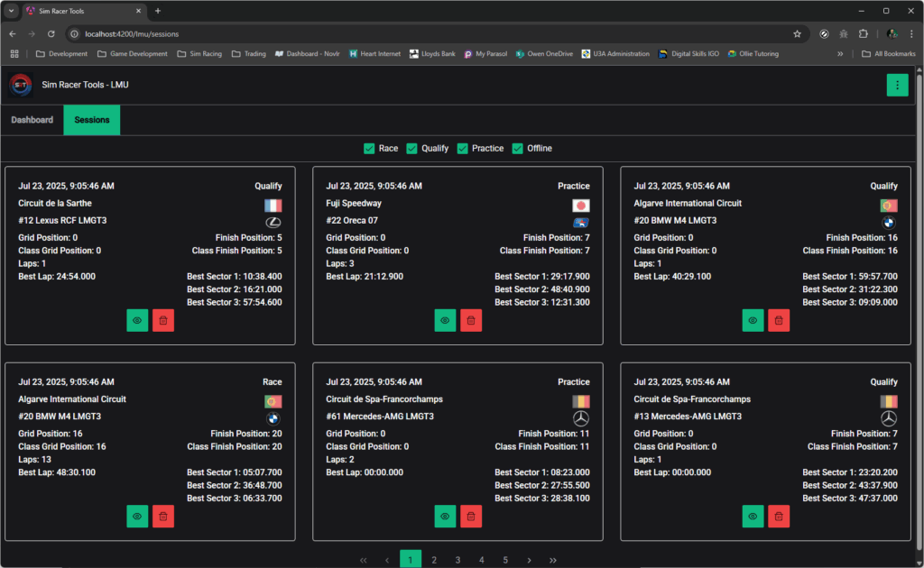Viewport: 924px width, 568px height.
Task: Click the French flag on Sarthe card
Action: coord(273,205)
